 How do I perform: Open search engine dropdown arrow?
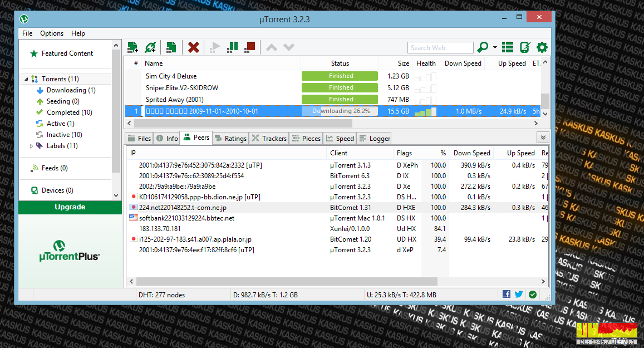[495, 47]
